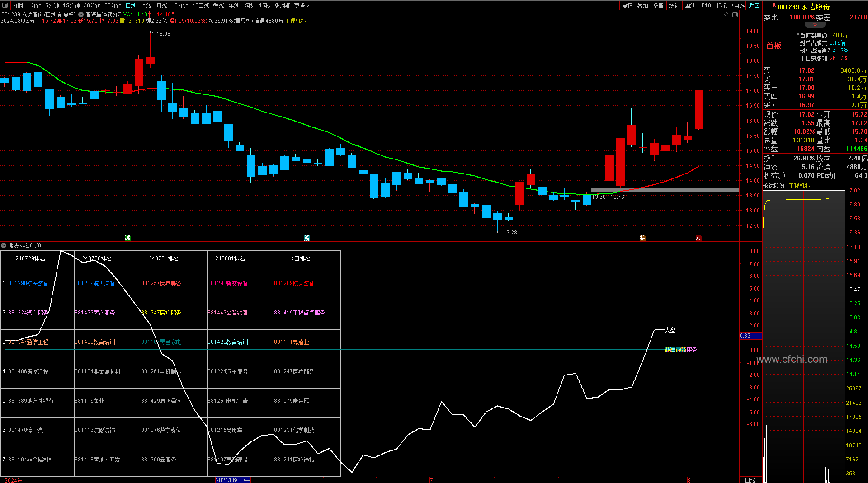Select the 周线 weekly period tab
The width and height of the screenshot is (868, 483).
(x=146, y=5)
